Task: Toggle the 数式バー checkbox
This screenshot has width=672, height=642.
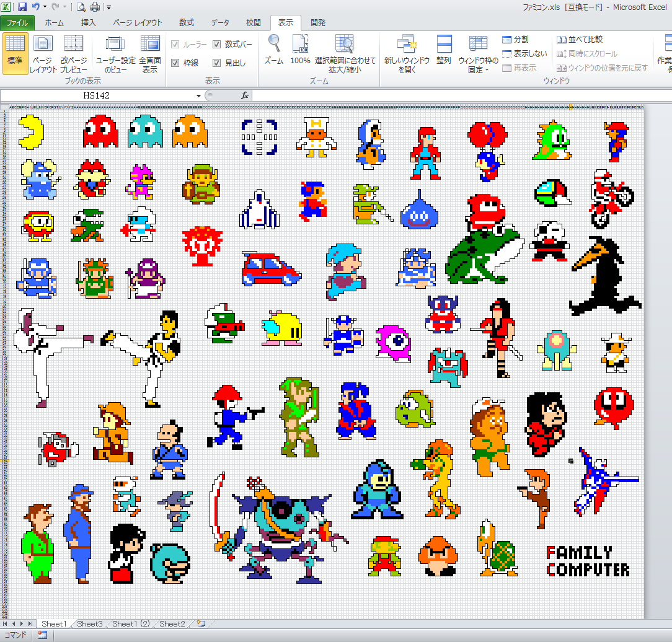Action: pos(217,44)
